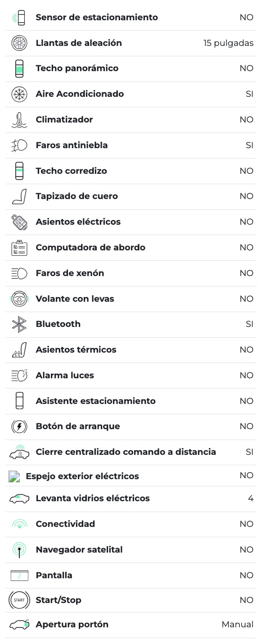Select the Cierre centralizado comando a distancia row
The image size is (270, 644).
[x=126, y=452]
